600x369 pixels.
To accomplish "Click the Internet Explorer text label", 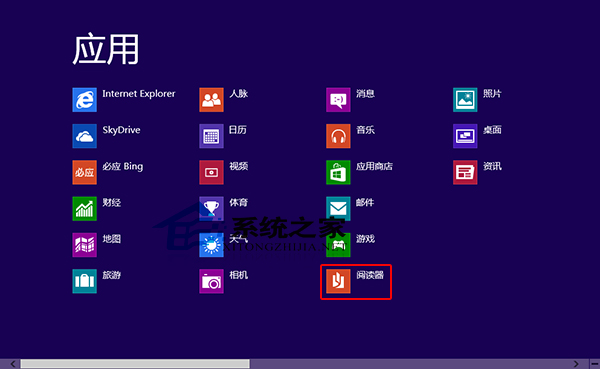I will [139, 94].
